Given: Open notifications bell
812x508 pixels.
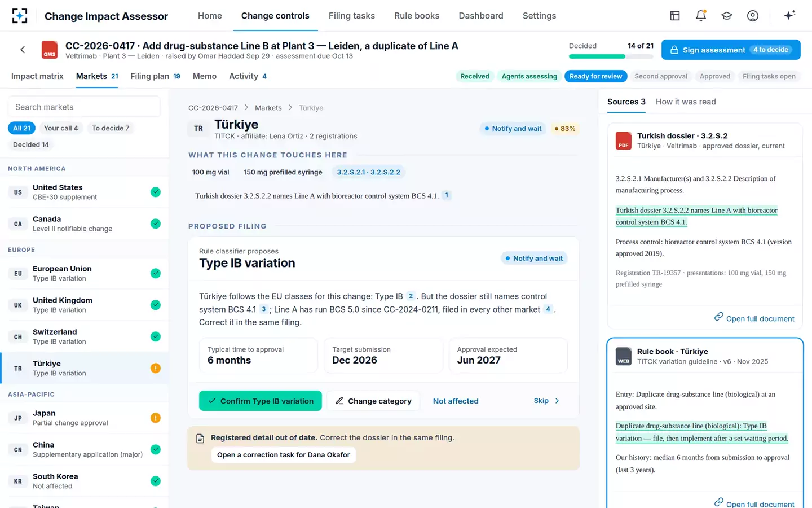Looking at the screenshot, I should (701, 16).
